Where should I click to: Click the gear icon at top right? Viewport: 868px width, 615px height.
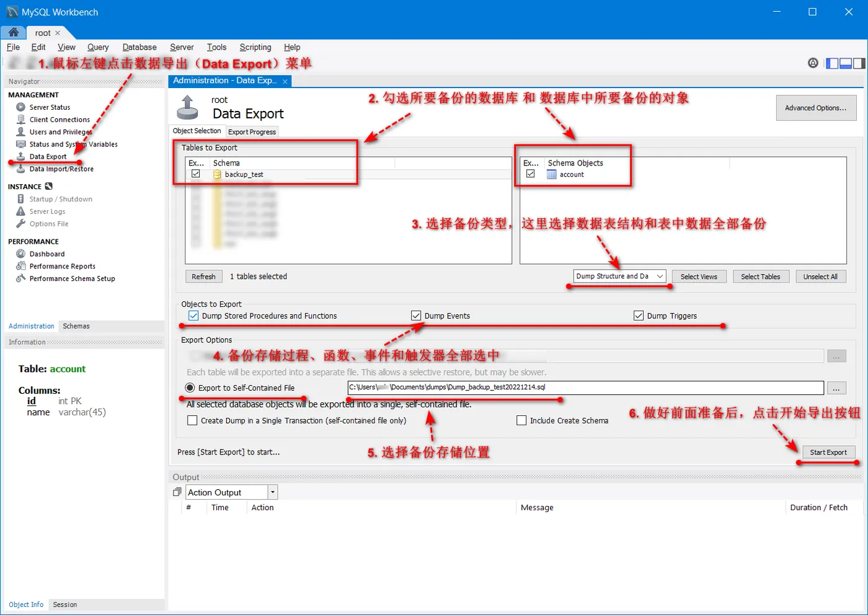pyautogui.click(x=813, y=63)
